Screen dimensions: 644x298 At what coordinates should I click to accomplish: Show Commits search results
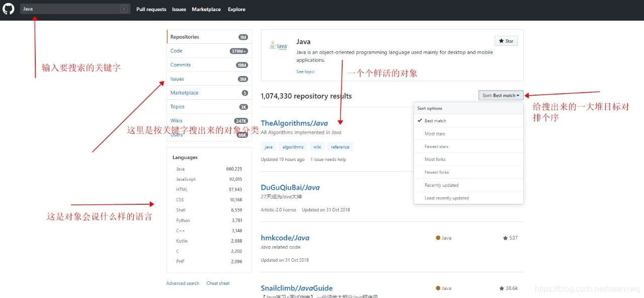[209, 65]
